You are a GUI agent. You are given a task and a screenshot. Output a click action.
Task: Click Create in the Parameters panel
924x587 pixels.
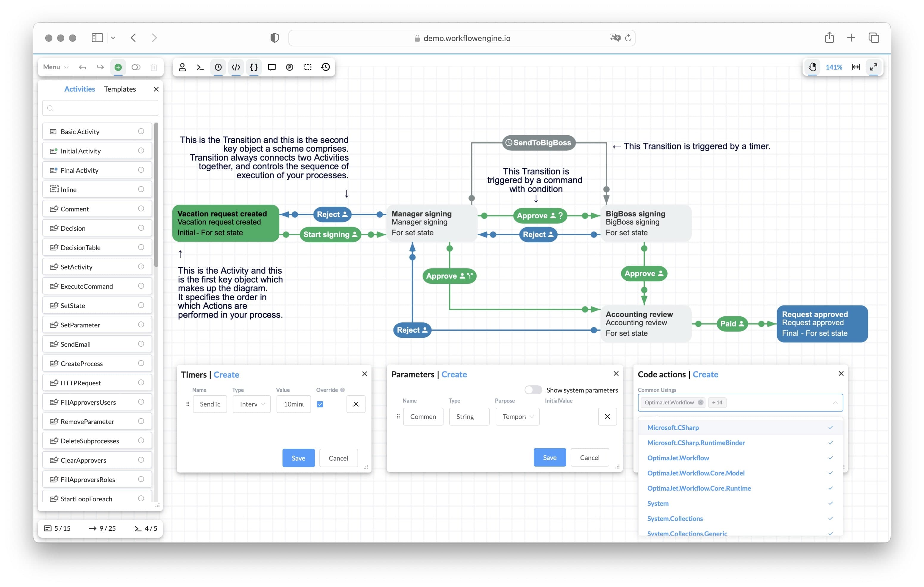pyautogui.click(x=454, y=375)
